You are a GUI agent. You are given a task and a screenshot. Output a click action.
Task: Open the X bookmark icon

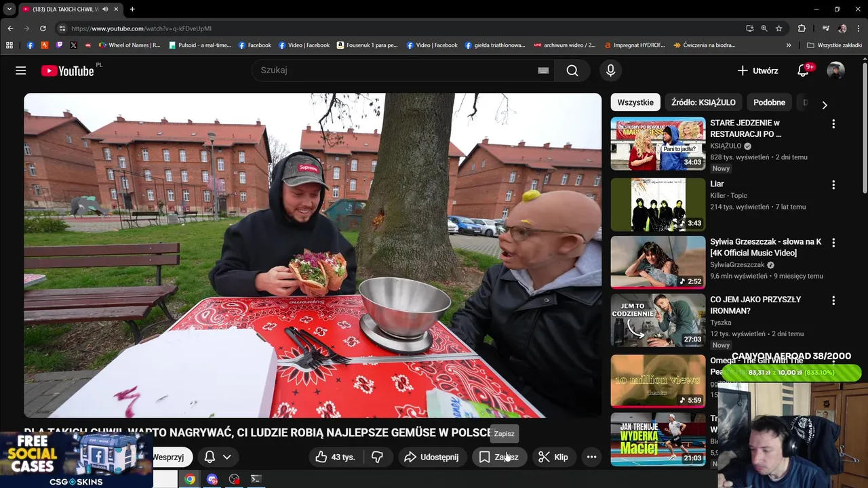click(73, 45)
